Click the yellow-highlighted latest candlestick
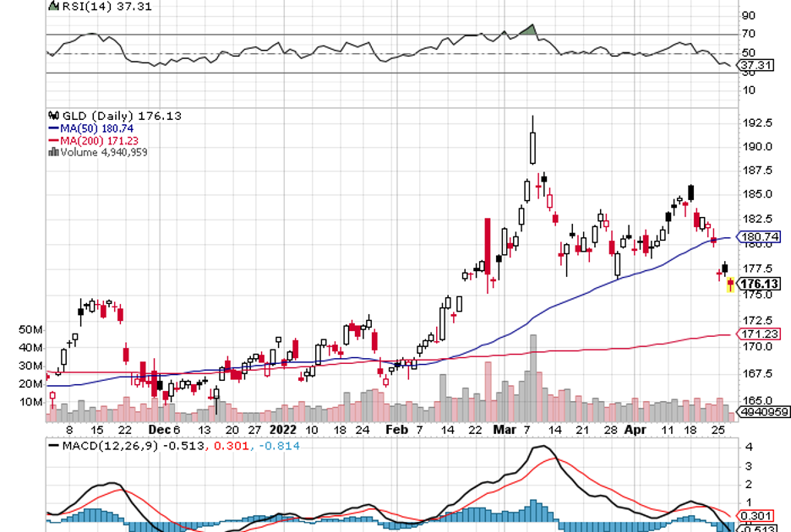 731,285
